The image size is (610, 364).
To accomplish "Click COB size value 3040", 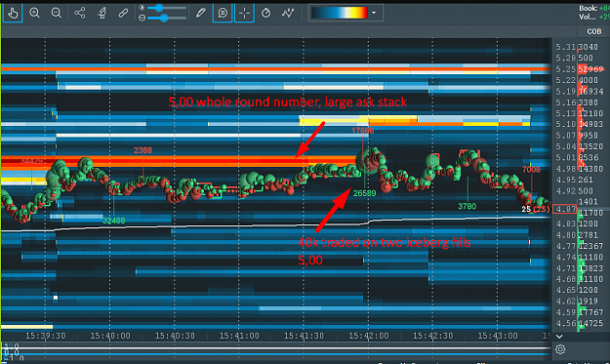I will [589, 47].
